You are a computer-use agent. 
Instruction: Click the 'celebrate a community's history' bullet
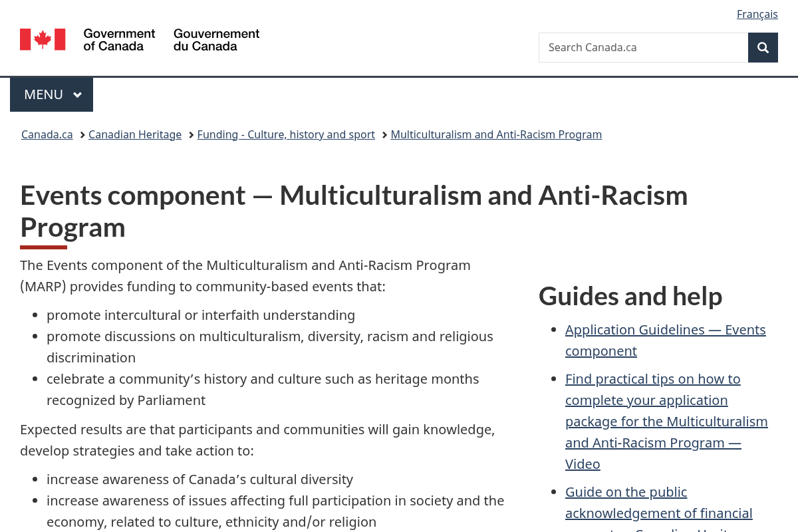tap(263, 390)
